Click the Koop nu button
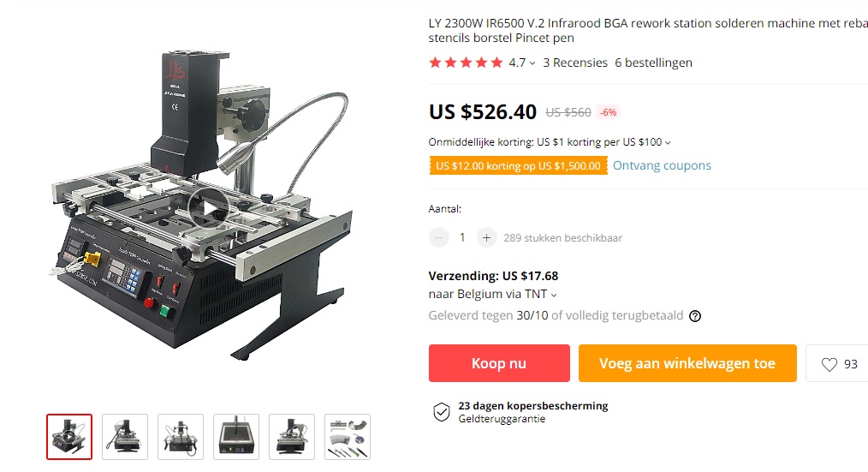868x472 pixels. point(499,363)
